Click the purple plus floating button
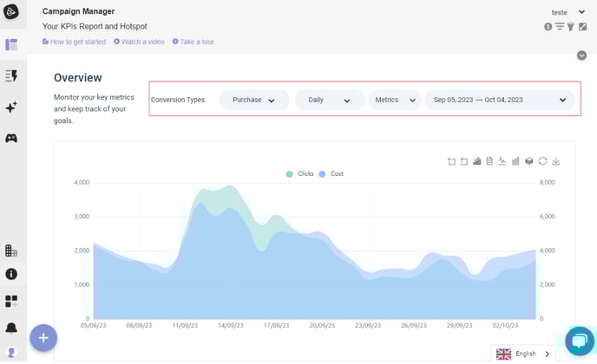This screenshot has width=597, height=364. coord(43,338)
